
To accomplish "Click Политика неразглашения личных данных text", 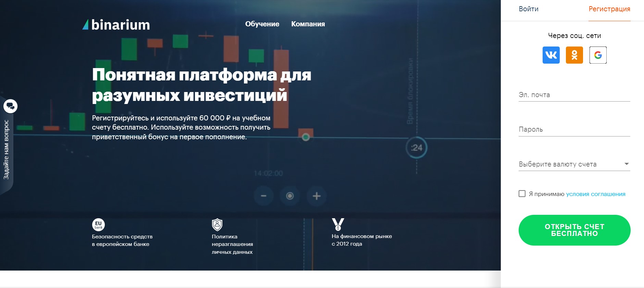I will [x=232, y=244].
